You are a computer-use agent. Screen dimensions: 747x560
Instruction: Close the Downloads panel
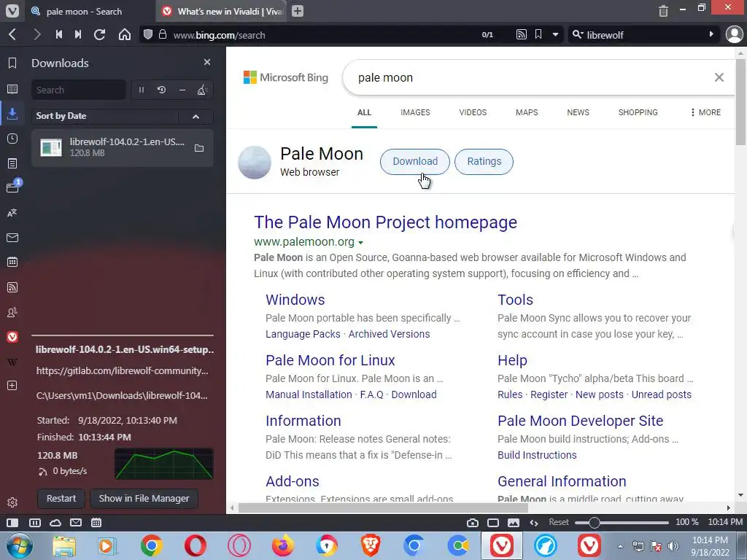click(207, 63)
